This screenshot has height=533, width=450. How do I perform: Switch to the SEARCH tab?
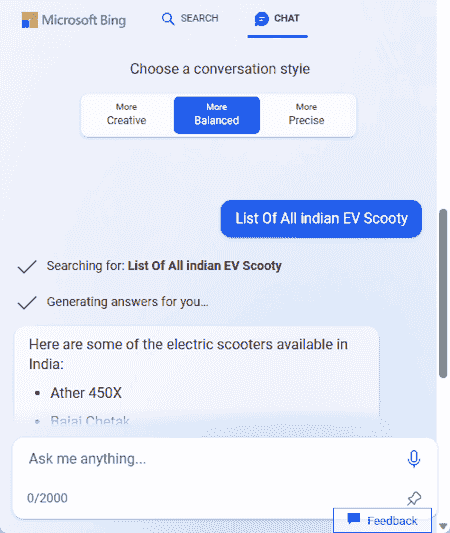tap(190, 19)
